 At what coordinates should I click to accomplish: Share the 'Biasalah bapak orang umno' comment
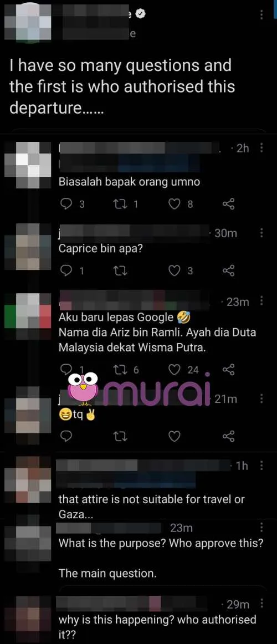[228, 204]
